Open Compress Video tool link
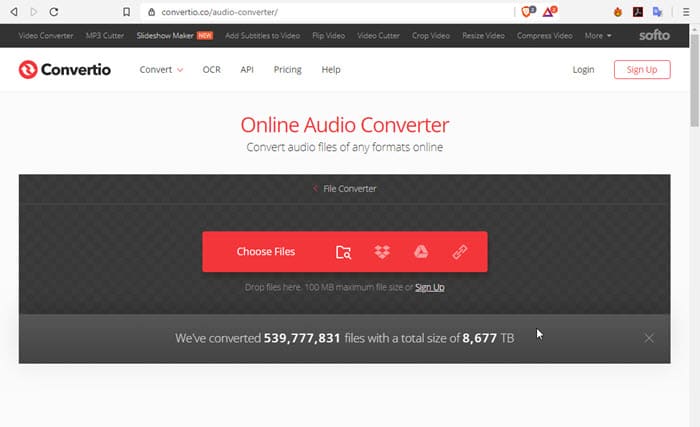Screen dimensions: 700x427 pyautogui.click(x=545, y=36)
